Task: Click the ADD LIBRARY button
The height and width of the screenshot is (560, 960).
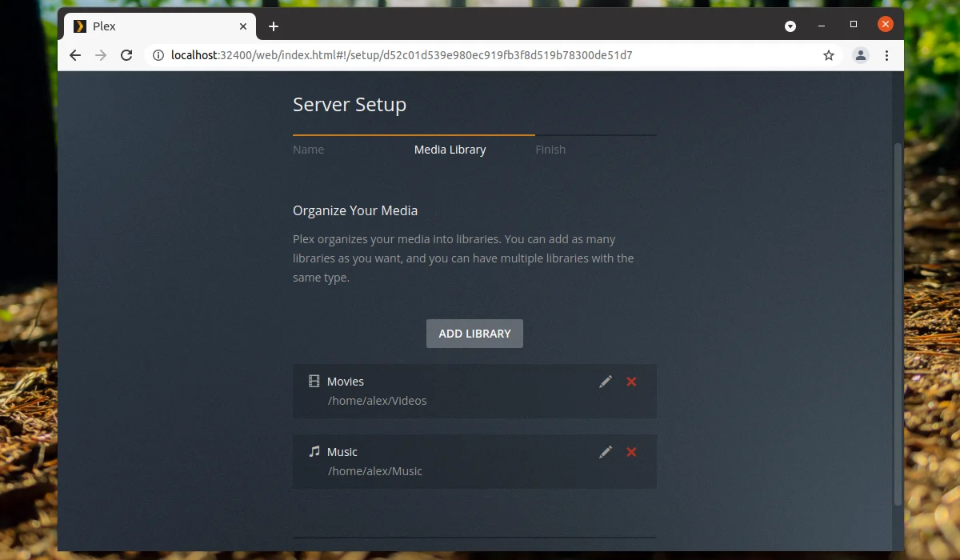Action: pos(474,334)
